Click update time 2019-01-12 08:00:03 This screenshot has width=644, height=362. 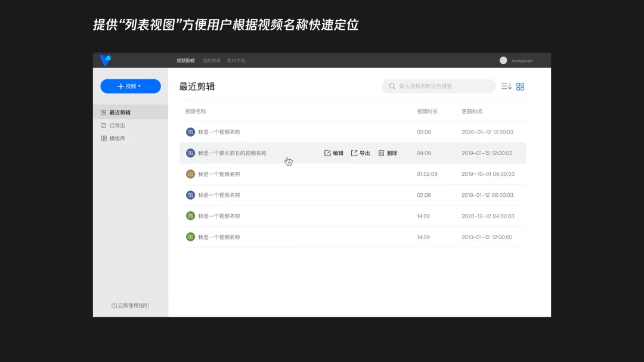click(487, 195)
